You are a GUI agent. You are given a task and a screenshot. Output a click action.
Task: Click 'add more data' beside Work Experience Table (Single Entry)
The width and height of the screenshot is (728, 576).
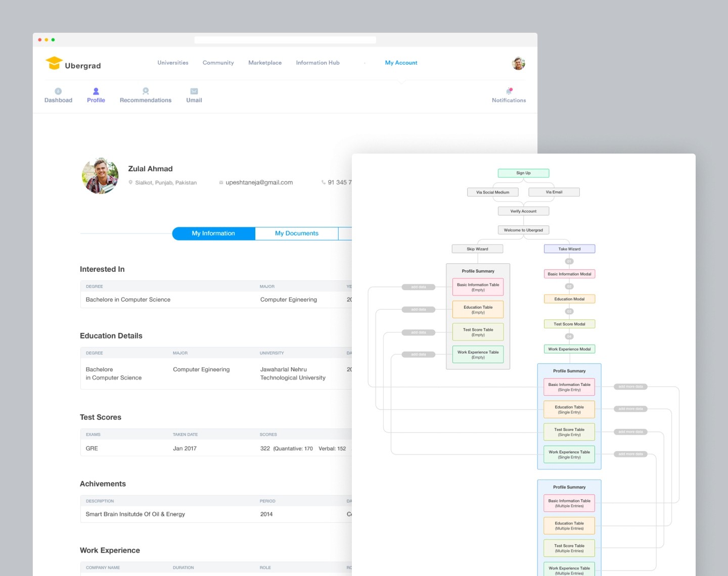(x=631, y=454)
